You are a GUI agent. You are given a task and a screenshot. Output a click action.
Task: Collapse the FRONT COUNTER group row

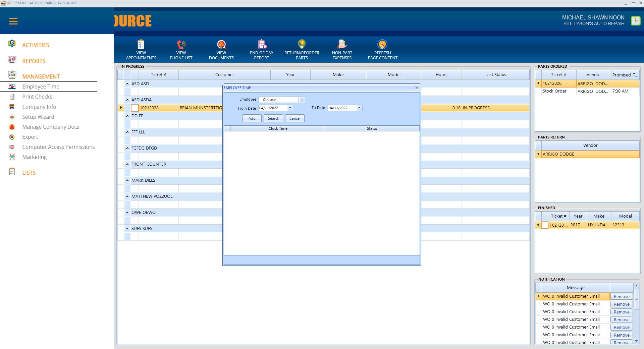tap(127, 164)
